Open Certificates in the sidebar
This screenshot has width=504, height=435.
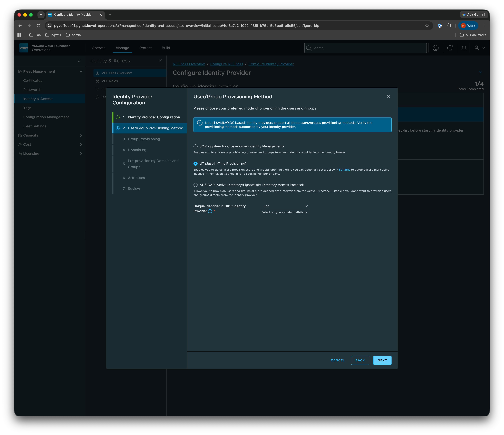[x=33, y=81]
